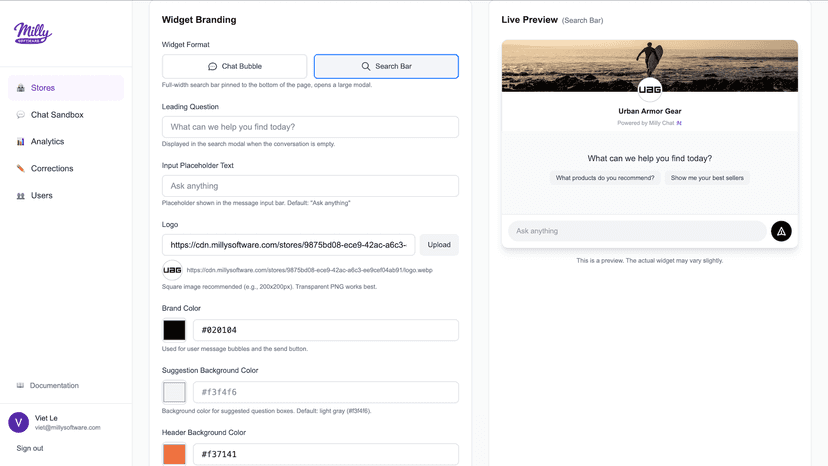Click the 'What can we help you find today?' preview heading
Image resolution: width=828 pixels, height=466 pixels.
650,158
